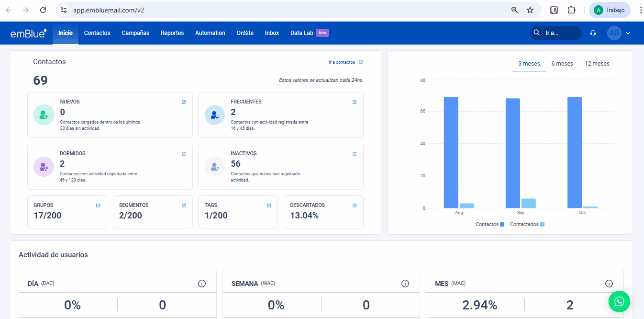Open the Campañas menu

tap(135, 33)
